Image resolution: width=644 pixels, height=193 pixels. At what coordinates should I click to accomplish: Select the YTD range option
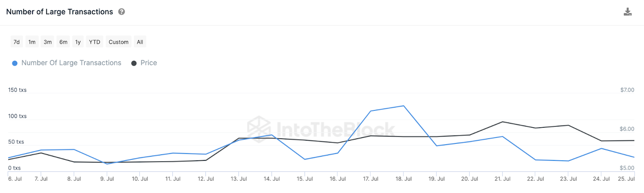tap(95, 42)
